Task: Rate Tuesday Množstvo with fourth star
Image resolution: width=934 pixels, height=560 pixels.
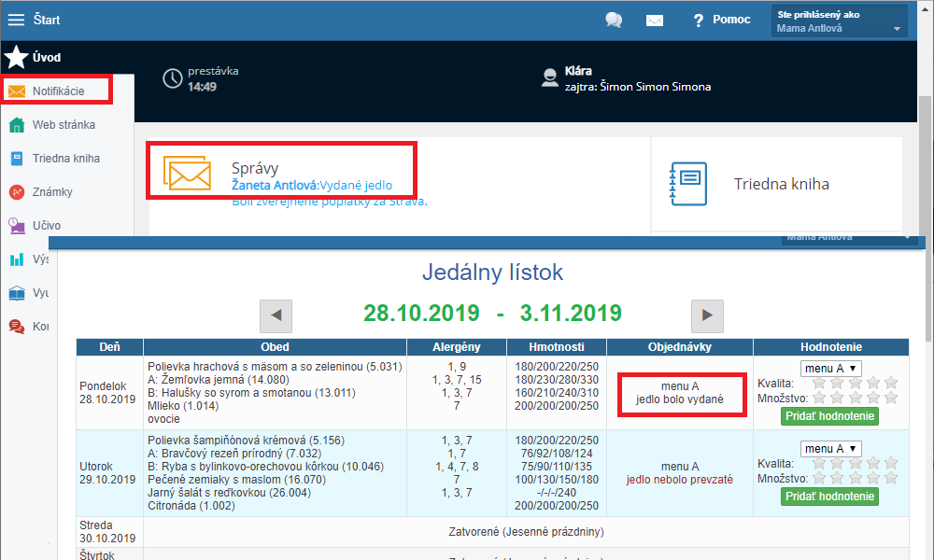Action: click(x=873, y=478)
